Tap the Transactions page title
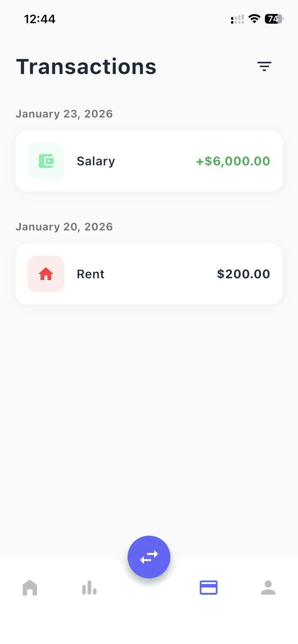 (x=86, y=66)
